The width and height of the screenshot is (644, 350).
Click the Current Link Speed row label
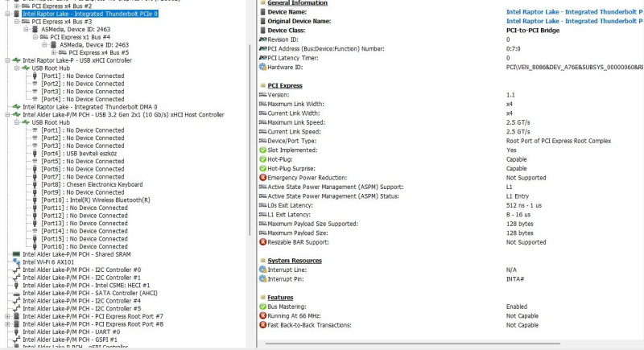click(x=294, y=132)
